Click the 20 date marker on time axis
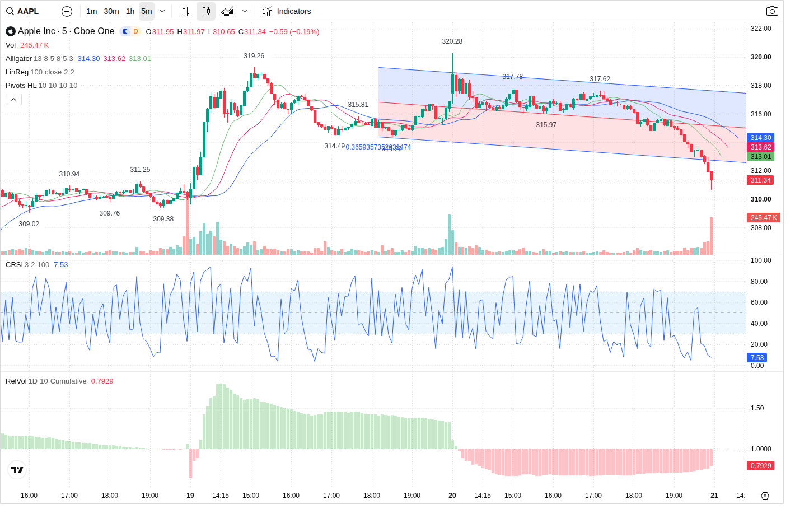This screenshot has height=532, width=795. pos(452,496)
